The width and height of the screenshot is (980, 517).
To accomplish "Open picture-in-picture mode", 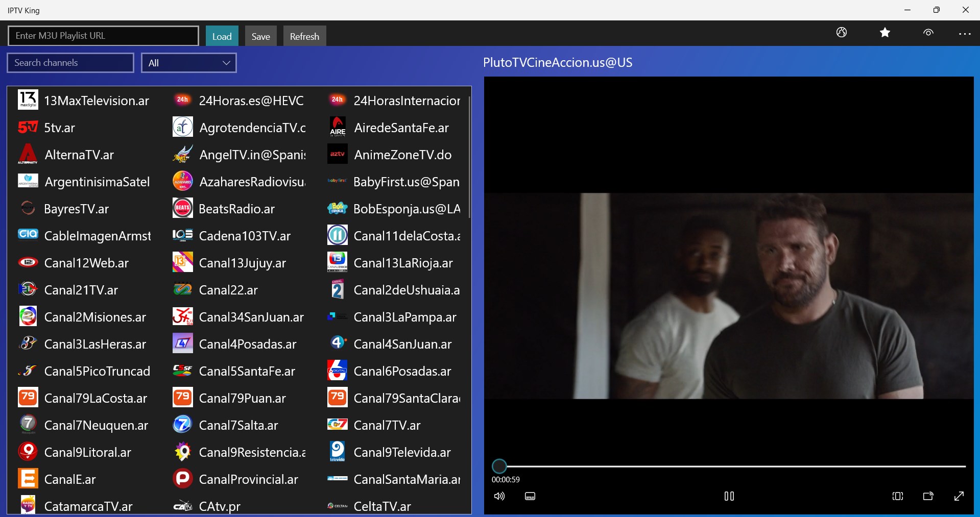I will 928,496.
